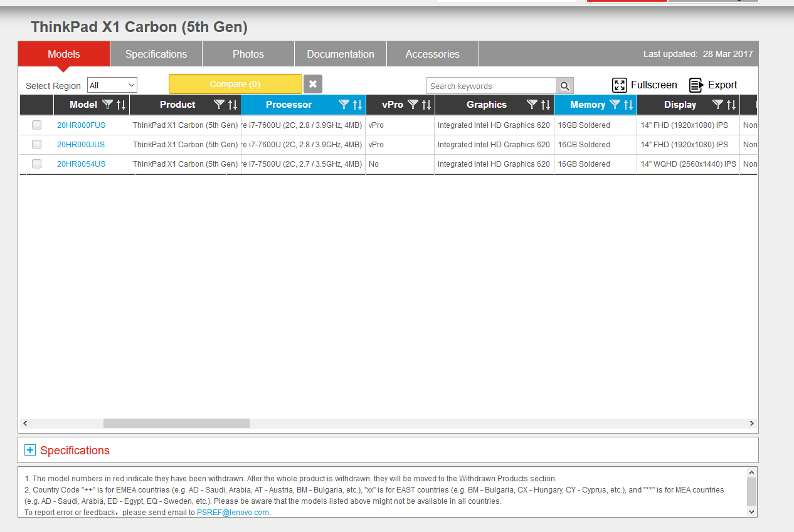Click the yellow Compare (0) button
This screenshot has height=532, width=794.
click(x=235, y=84)
